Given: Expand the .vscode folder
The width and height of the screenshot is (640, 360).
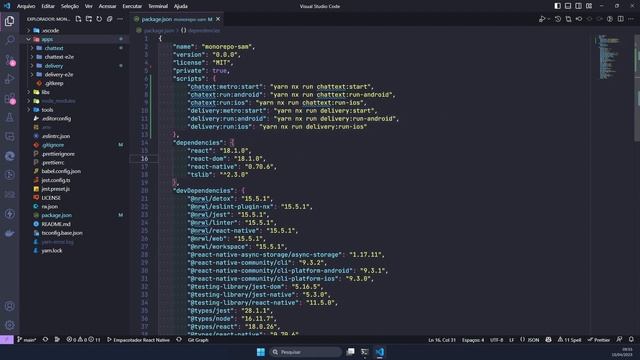Looking at the screenshot, I should pyautogui.click(x=29, y=31).
